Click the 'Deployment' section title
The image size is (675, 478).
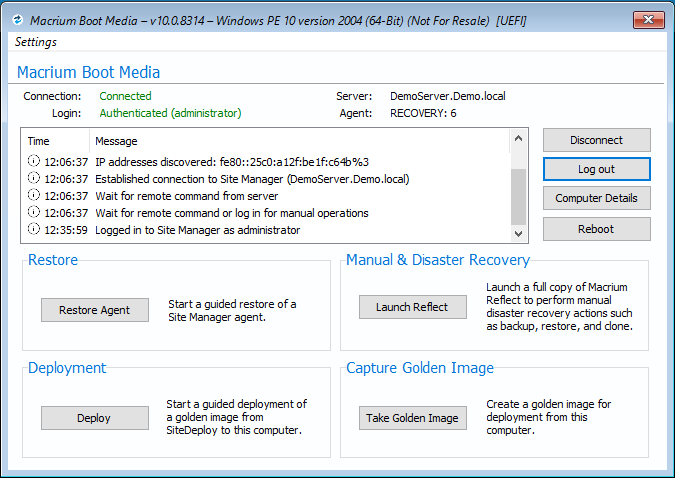67,368
